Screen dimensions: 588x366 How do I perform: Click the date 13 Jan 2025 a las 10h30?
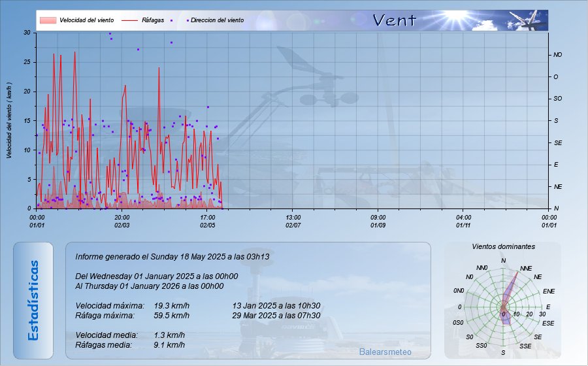click(x=276, y=306)
